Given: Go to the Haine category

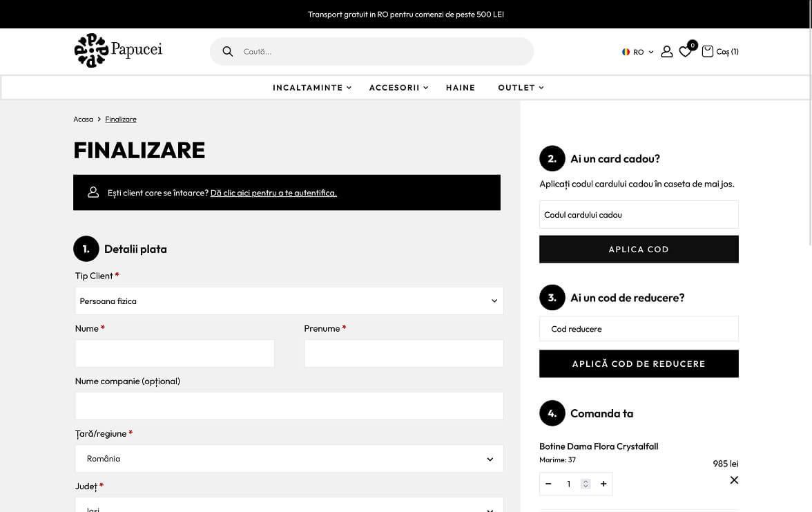Looking at the screenshot, I should click(x=461, y=88).
